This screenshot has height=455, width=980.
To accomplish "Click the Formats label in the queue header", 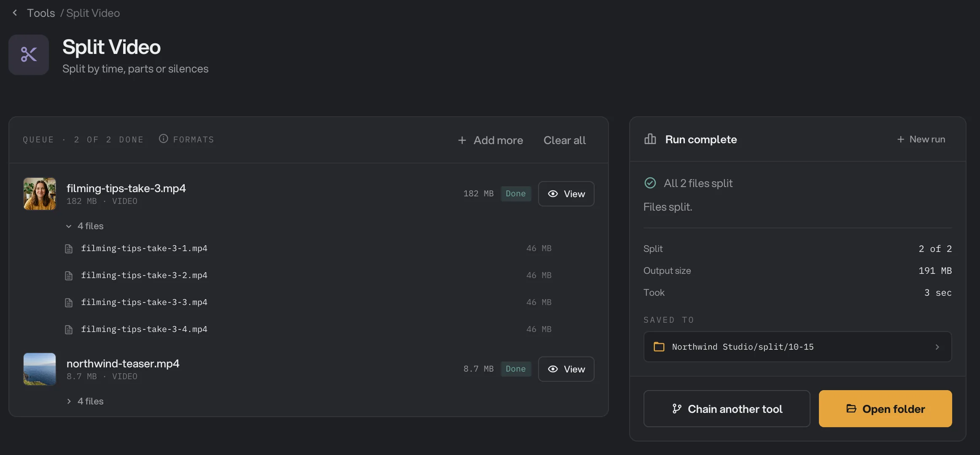I will click(194, 139).
